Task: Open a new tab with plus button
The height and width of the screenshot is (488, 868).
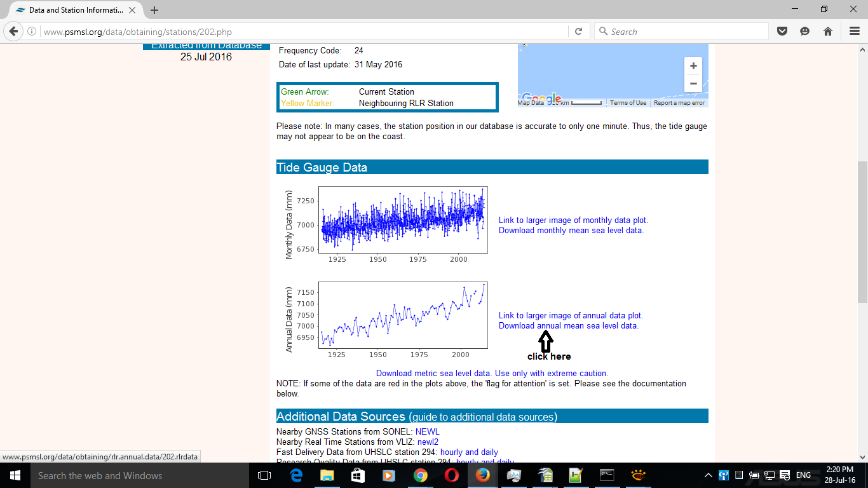Action: [154, 10]
